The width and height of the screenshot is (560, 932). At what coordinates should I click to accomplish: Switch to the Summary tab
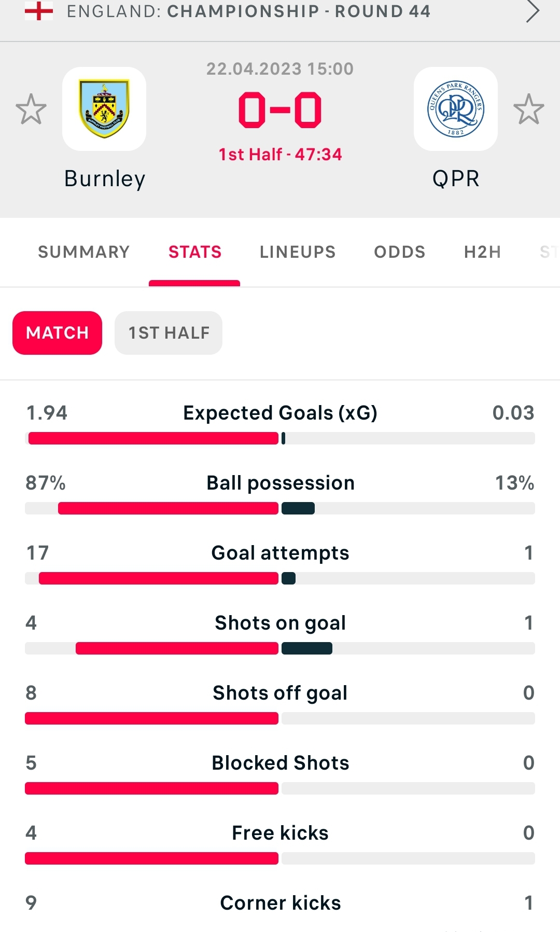click(83, 252)
